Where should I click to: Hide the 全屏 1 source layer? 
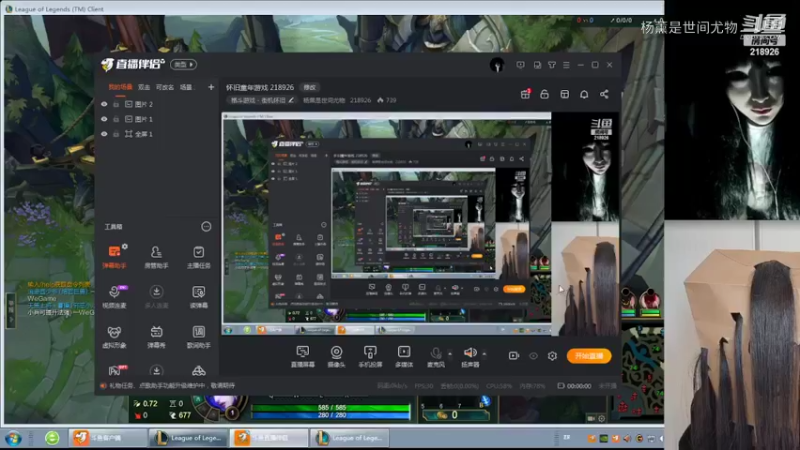click(104, 134)
